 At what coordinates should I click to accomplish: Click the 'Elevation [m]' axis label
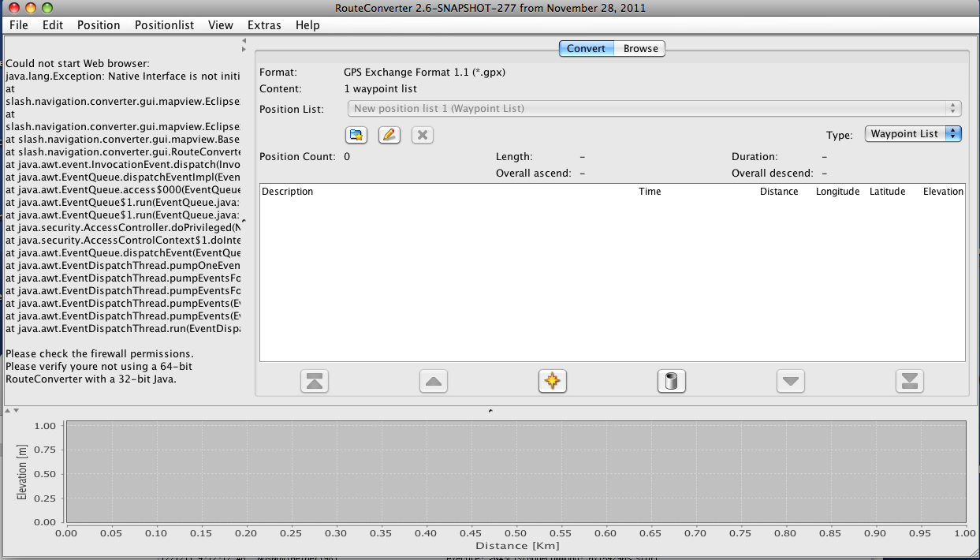[23, 471]
